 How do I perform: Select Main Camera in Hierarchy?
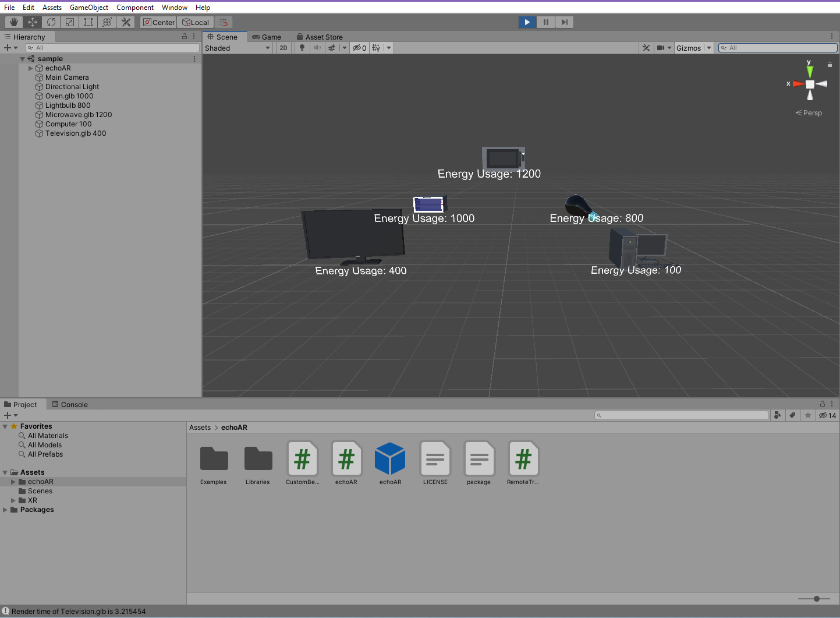click(x=67, y=77)
